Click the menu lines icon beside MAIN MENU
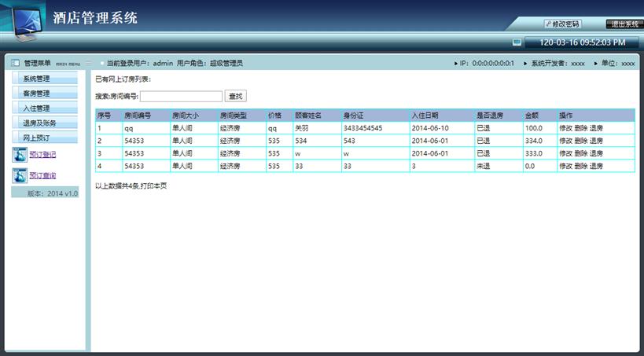This screenshot has width=644, height=356. coord(89,63)
